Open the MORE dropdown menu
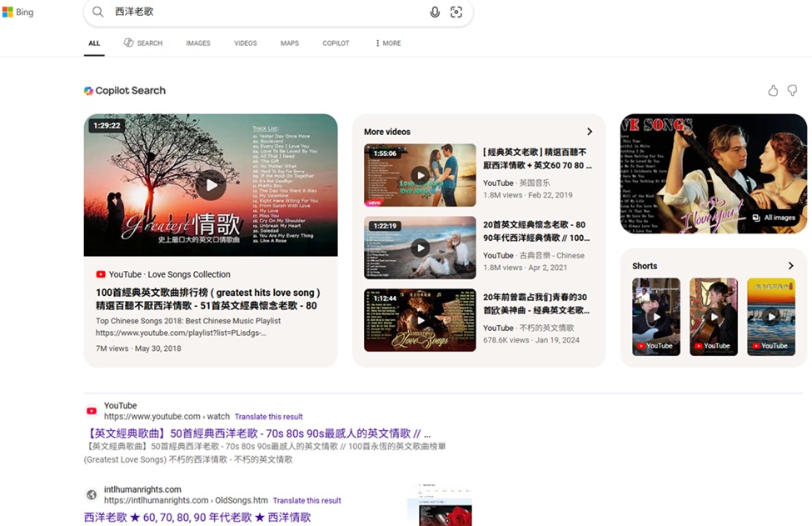This screenshot has width=812, height=526. click(387, 43)
